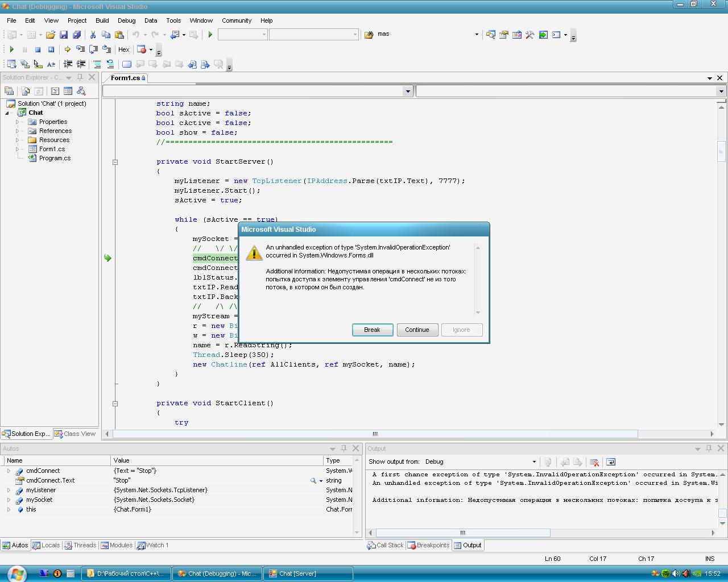Screen dimensions: 728x582
Task: Click the Open File folder icon
Action: pyautogui.click(x=51, y=35)
